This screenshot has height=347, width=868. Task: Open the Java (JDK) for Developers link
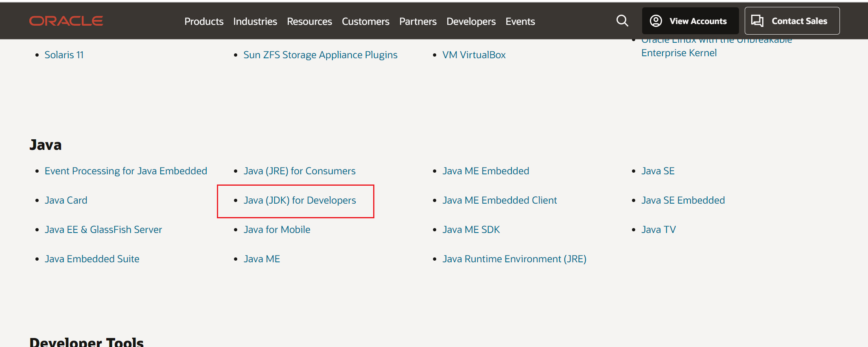[x=300, y=200]
